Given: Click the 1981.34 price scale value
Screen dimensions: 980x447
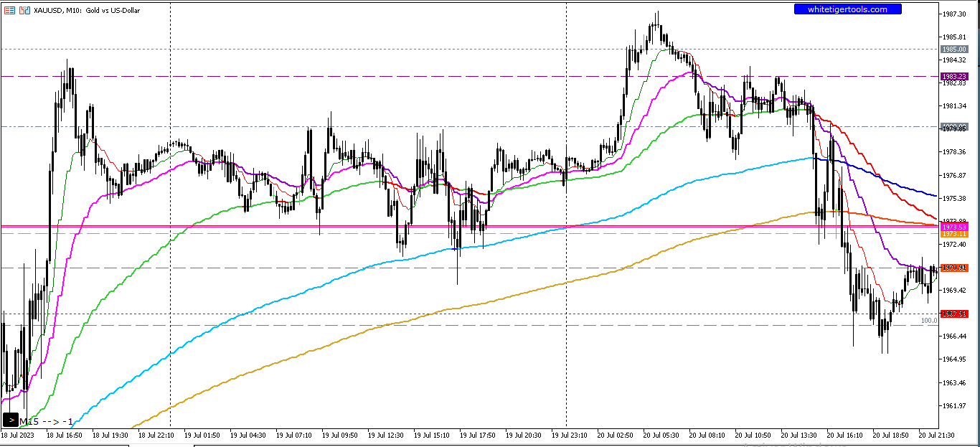Looking at the screenshot, I should (954, 105).
